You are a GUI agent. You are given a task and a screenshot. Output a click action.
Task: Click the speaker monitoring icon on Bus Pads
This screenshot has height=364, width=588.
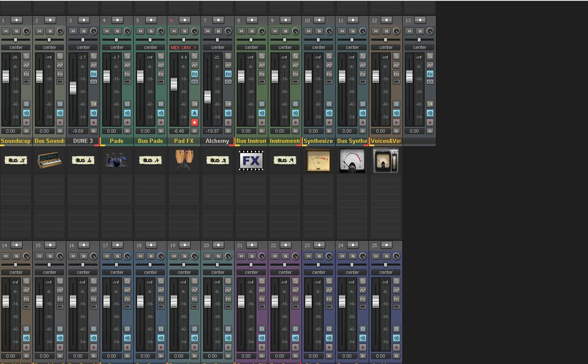tap(161, 113)
